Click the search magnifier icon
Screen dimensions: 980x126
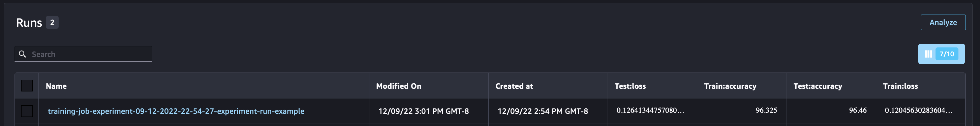tap(23, 54)
